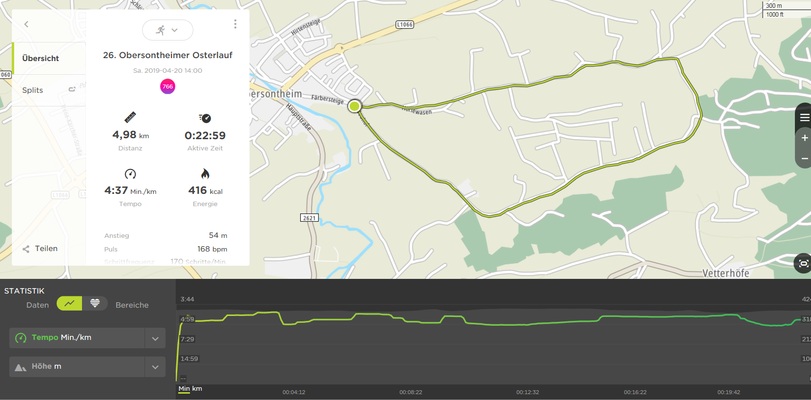This screenshot has width=811, height=400.
Task: Switch to heart zones view
Action: tap(95, 304)
